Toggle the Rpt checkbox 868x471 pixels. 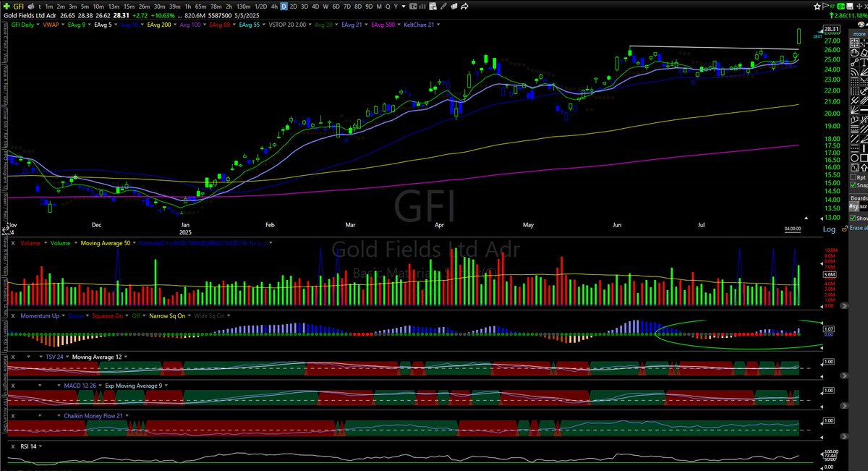coord(854,177)
